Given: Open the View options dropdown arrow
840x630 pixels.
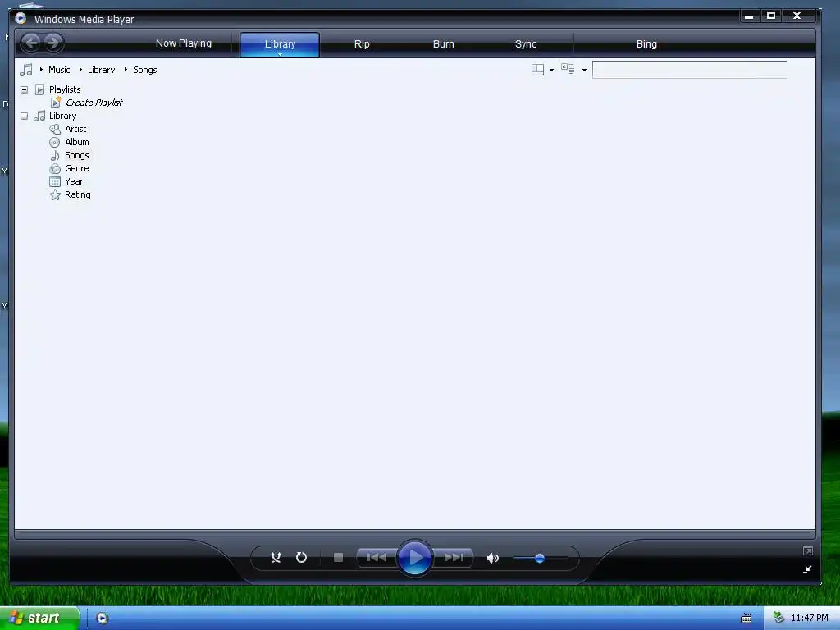Looking at the screenshot, I should tap(584, 70).
